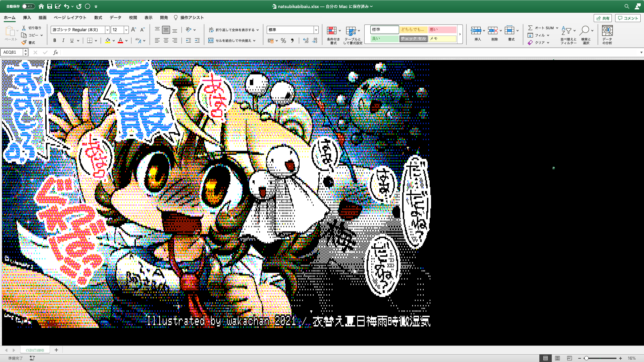Click the Clear クリア button
Viewport: 644px width, 362px height.
(x=536, y=43)
